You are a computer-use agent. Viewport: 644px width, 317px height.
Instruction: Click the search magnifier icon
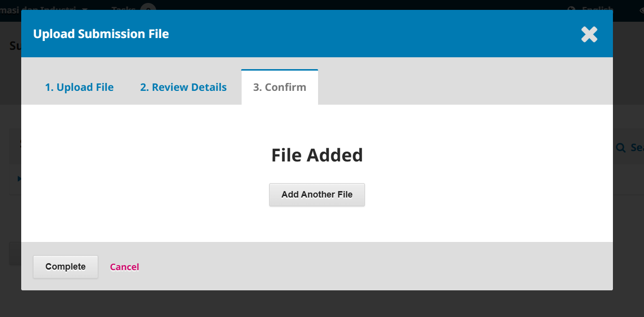[x=621, y=147]
